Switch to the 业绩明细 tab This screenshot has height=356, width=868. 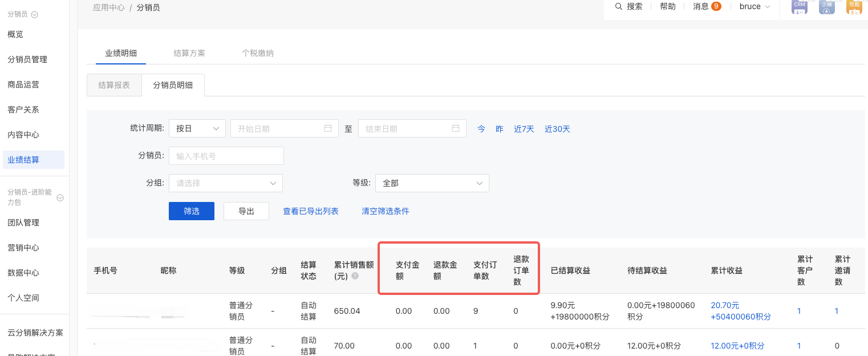click(121, 53)
